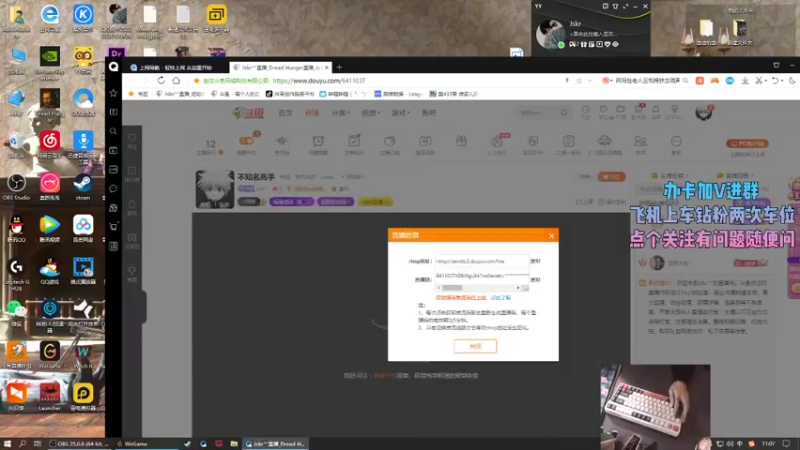
Task: Reload the Douyu page
Action: 161,81
